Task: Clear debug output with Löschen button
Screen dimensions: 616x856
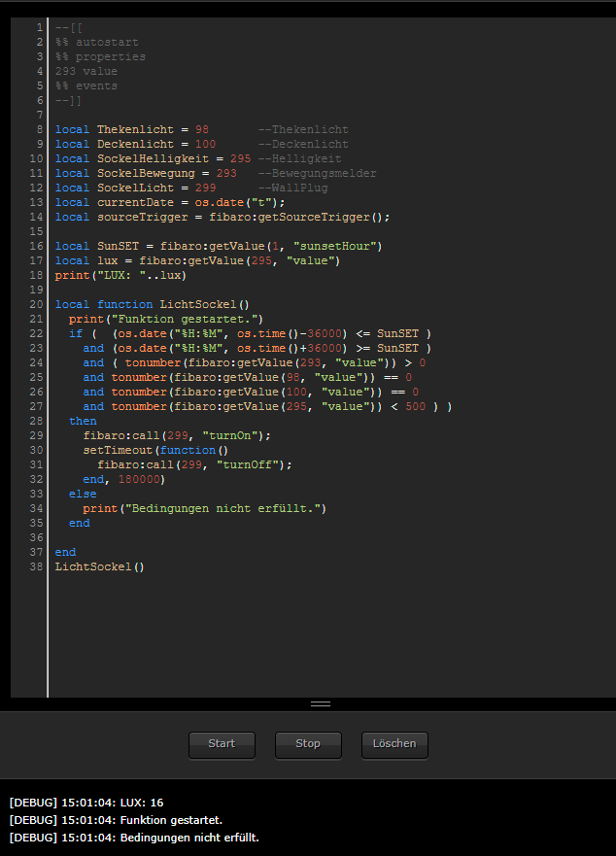Action: pos(394,744)
